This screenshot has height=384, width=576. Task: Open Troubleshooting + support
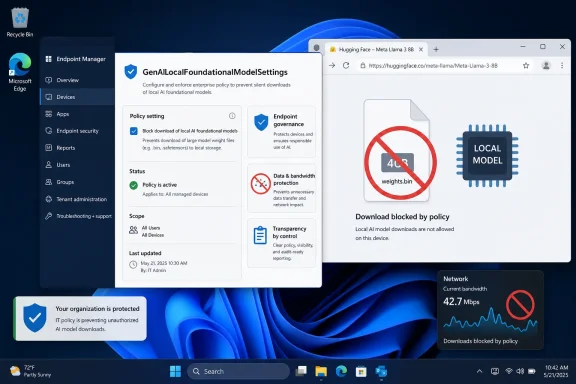[77, 216]
